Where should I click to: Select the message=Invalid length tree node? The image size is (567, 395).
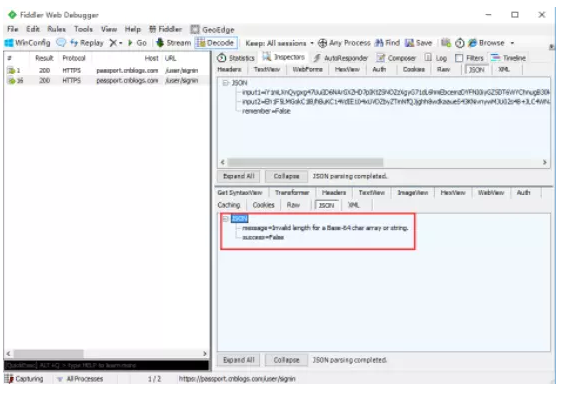coord(325,228)
